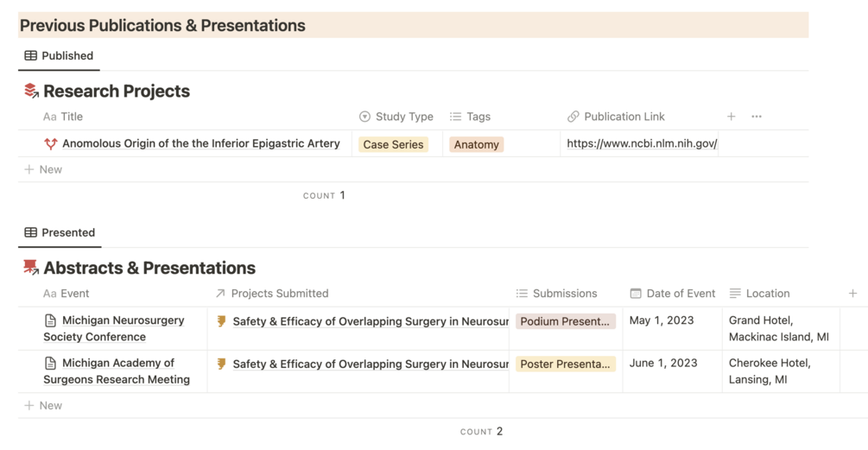Add a New row in Research Projects
This screenshot has height=450, width=868.
(43, 169)
